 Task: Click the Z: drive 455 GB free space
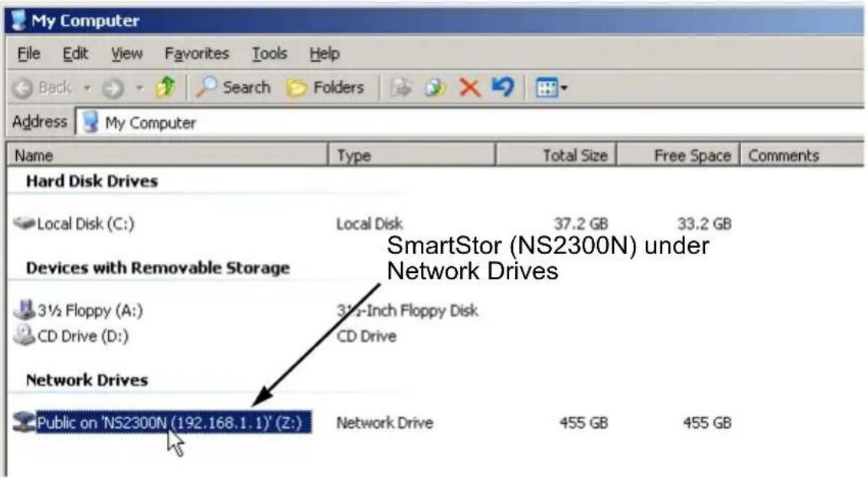(x=707, y=423)
